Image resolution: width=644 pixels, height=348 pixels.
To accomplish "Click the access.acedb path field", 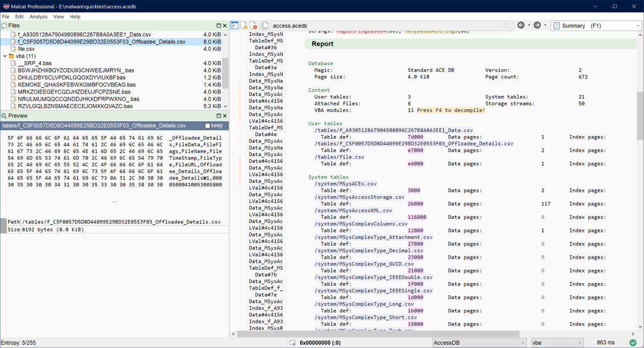I will coord(386,26).
